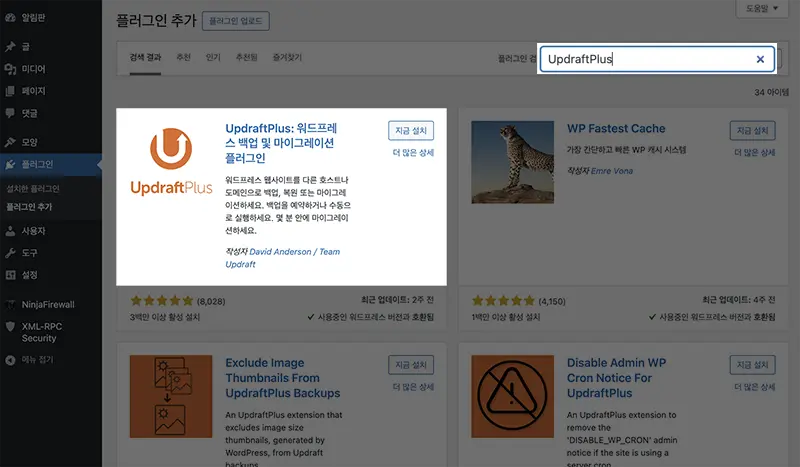Screen dimensions: 800x467
Task: Install Disable Admin WP Cron Notice 지금 설치
Action: pyautogui.click(x=753, y=365)
